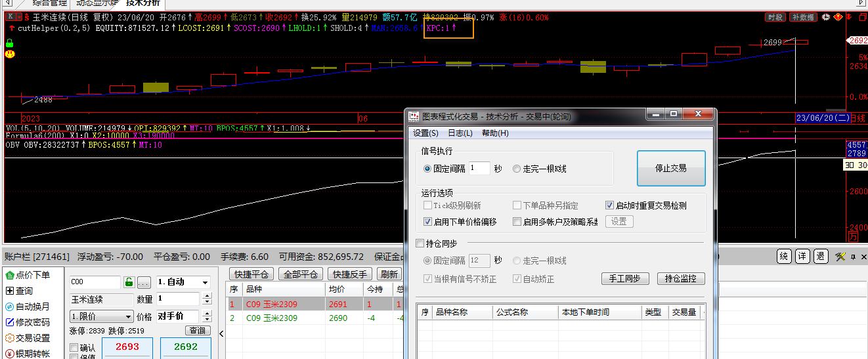
Task: Open the K-line type dropdown arrow
Action: click(20, 17)
